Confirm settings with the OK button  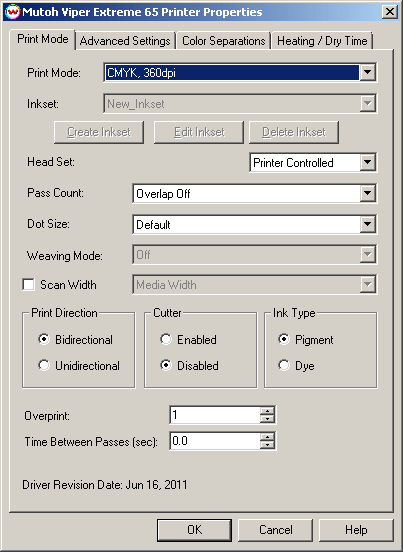click(194, 530)
